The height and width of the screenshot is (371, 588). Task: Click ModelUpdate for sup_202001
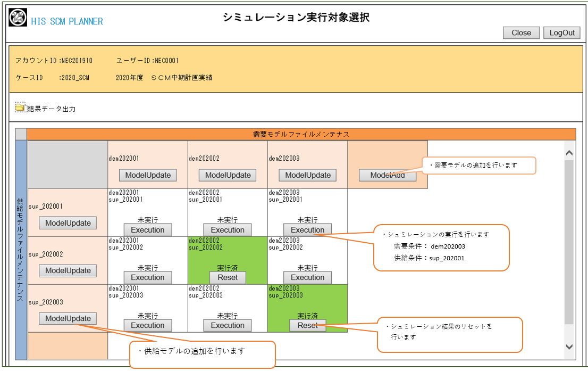pos(68,223)
